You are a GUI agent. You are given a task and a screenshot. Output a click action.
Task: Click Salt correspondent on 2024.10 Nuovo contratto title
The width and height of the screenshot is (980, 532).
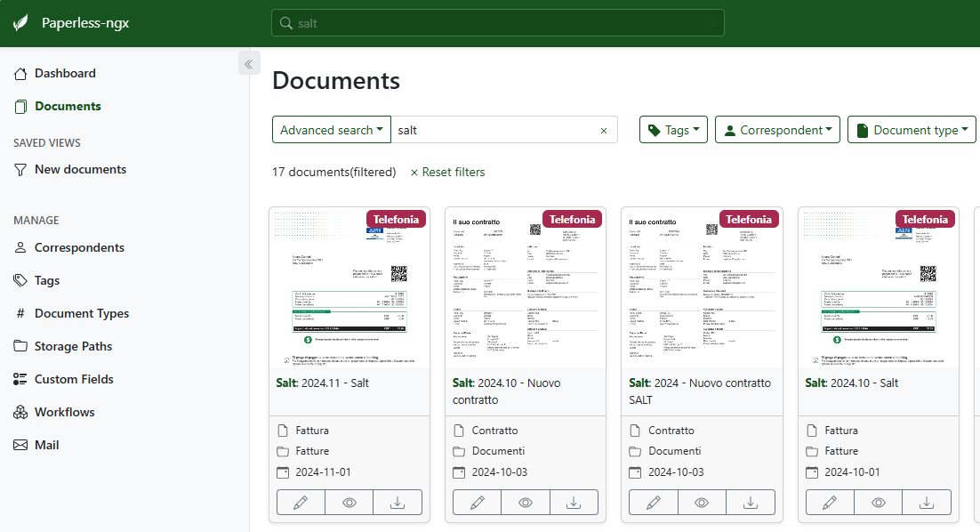tap(463, 383)
